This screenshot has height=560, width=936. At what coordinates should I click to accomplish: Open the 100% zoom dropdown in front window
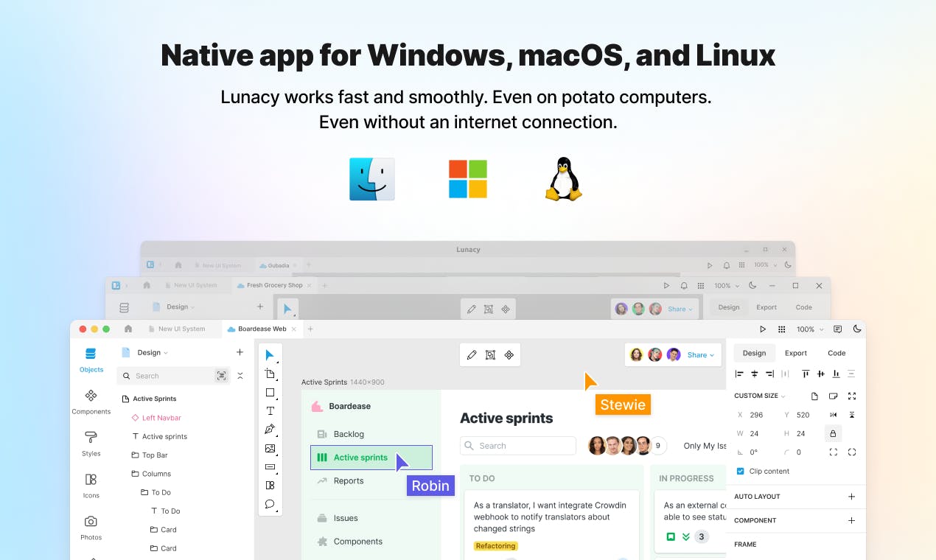click(808, 329)
